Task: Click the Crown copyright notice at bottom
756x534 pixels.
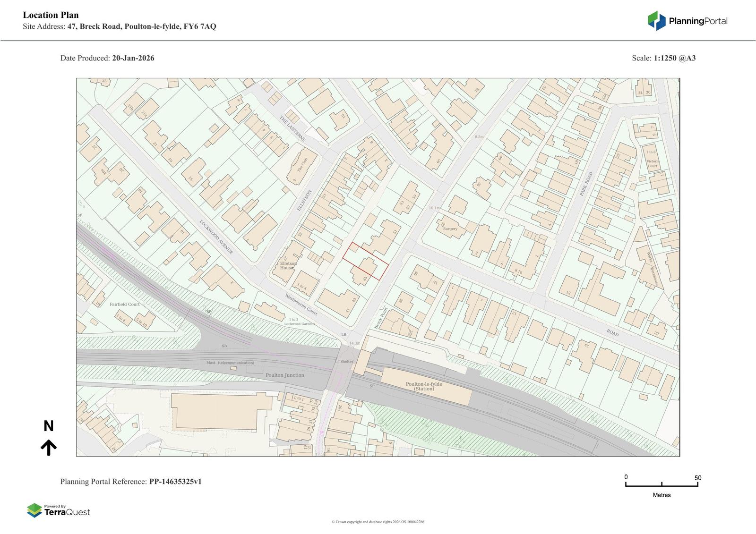Action: 378,522
